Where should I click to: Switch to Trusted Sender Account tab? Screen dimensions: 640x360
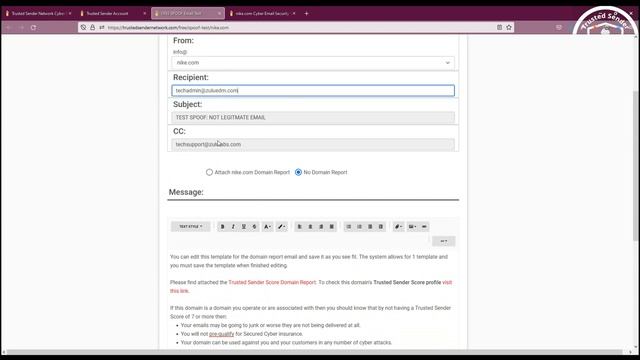113,13
